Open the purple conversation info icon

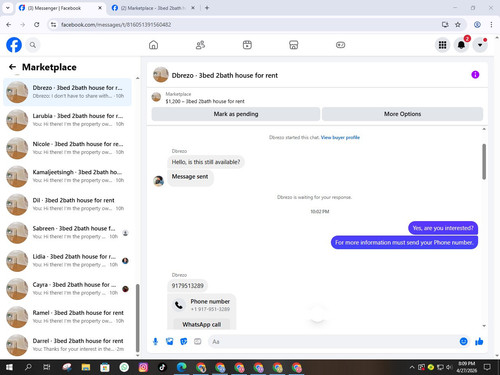[475, 75]
